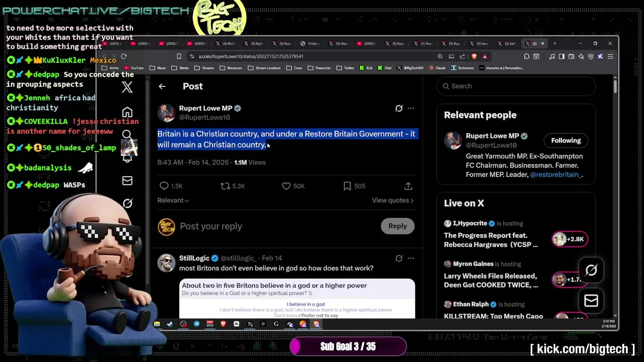Open the Cows bookmarks folder

[x=295, y=68]
